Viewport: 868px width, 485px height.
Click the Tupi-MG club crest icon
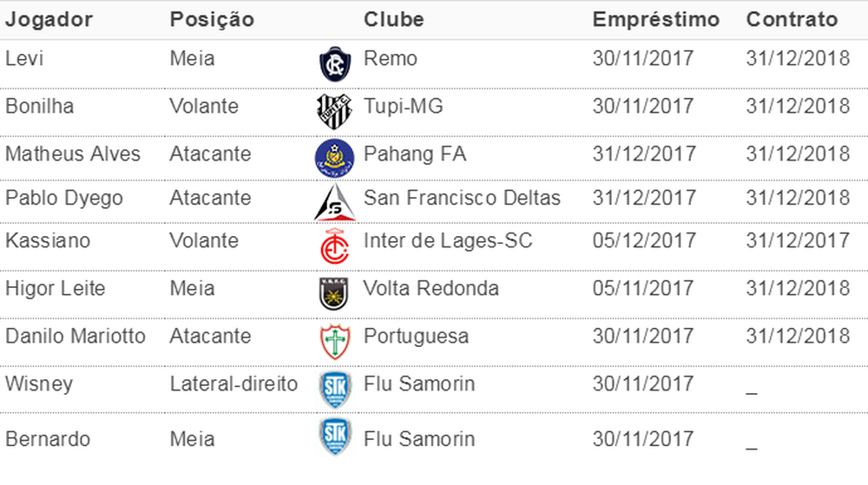click(334, 112)
